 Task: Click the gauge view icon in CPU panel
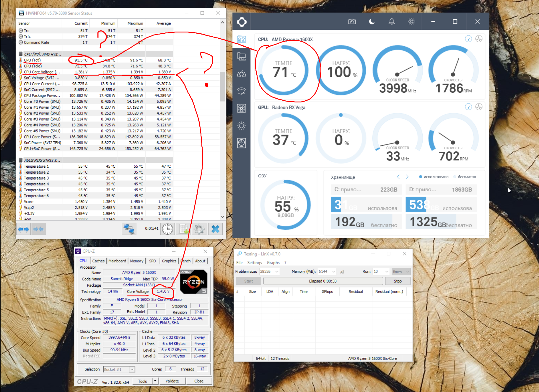(x=468, y=39)
